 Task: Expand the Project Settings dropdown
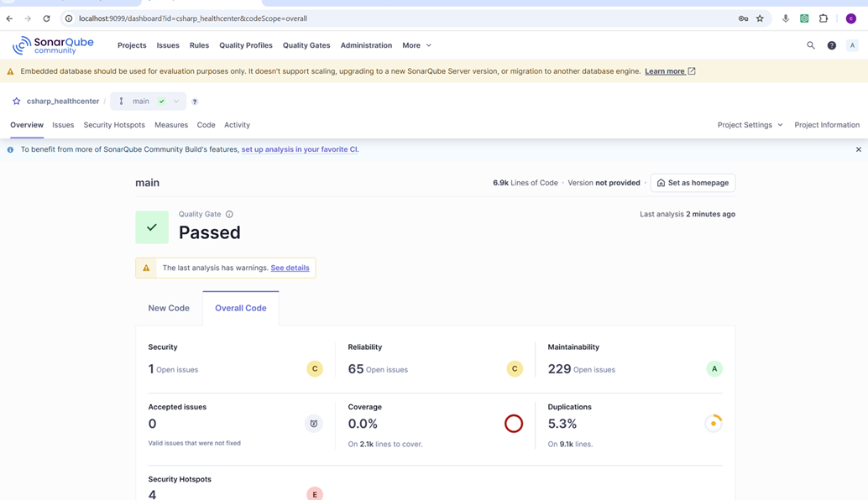[750, 125]
